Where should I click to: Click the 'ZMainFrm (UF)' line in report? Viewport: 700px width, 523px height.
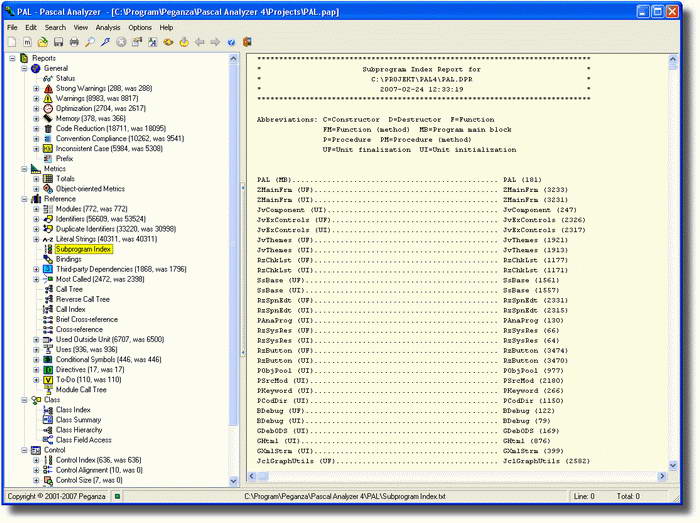412,190
